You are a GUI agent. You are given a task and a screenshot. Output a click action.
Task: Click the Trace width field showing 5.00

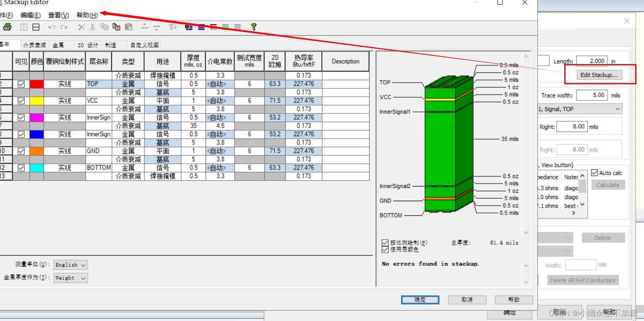(592, 95)
